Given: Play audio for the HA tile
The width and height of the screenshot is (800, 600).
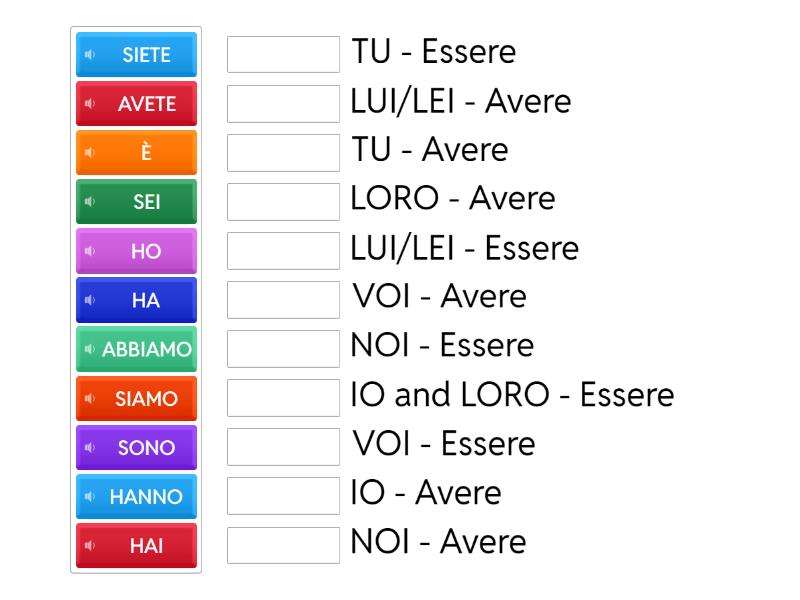Looking at the screenshot, I should 90,300.
